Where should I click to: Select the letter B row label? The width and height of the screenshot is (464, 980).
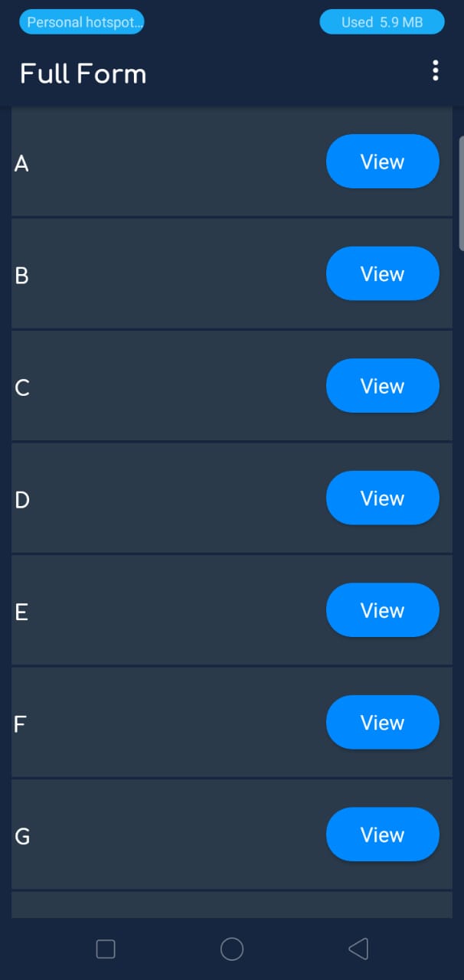click(x=21, y=276)
